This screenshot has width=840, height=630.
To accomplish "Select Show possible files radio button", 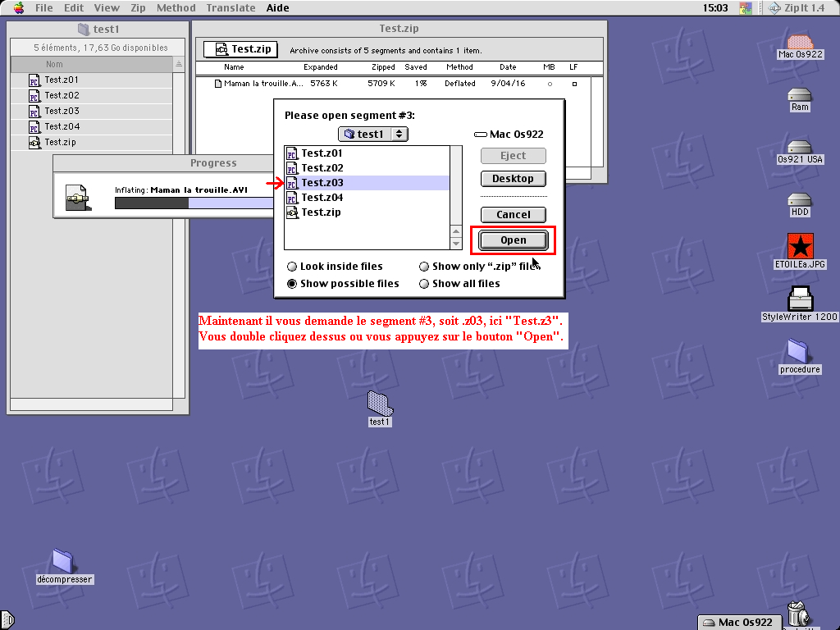I will point(292,284).
